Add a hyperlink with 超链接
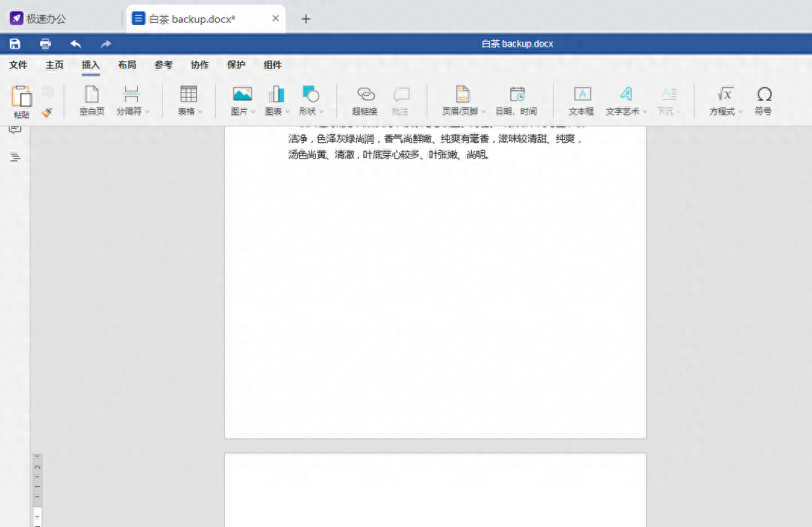 pyautogui.click(x=364, y=101)
